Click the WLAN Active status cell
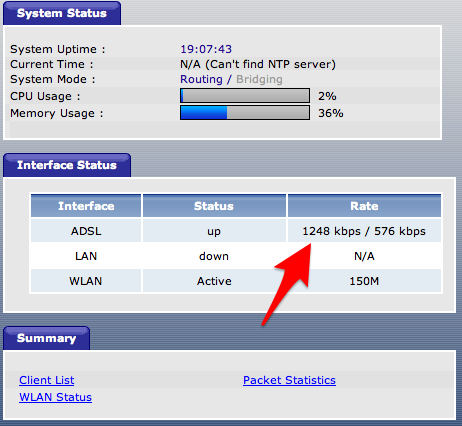The height and width of the screenshot is (426, 462). pyautogui.click(x=214, y=281)
